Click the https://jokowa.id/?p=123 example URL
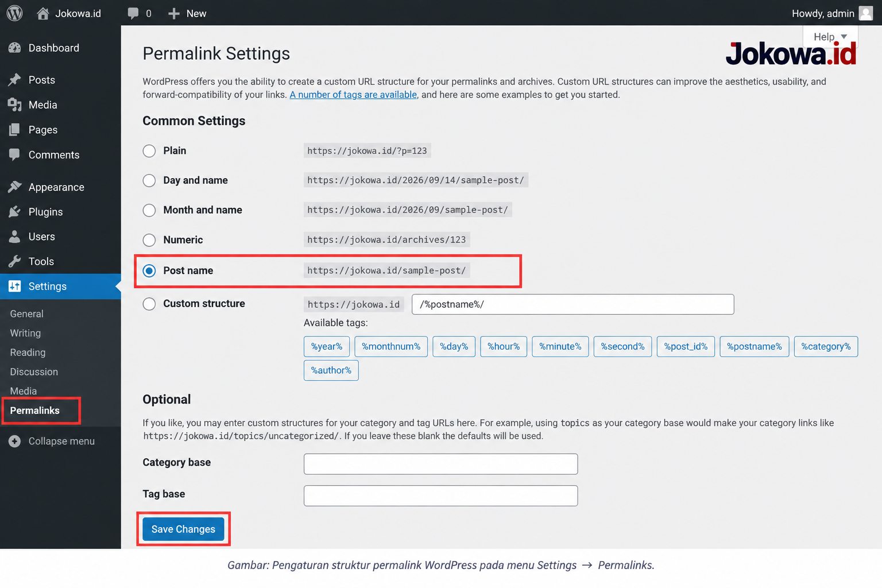The image size is (882, 588). 367,151
